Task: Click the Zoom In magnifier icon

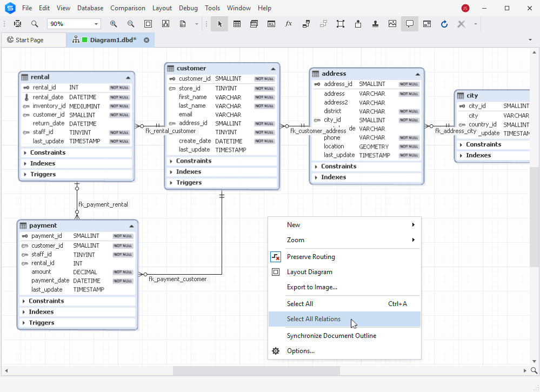Action: point(114,24)
